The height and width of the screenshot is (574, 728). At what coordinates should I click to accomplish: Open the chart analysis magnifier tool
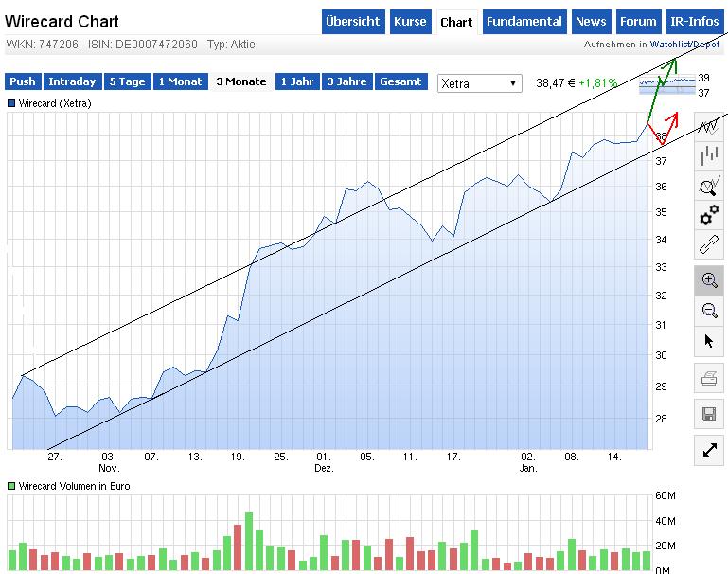[x=709, y=186]
